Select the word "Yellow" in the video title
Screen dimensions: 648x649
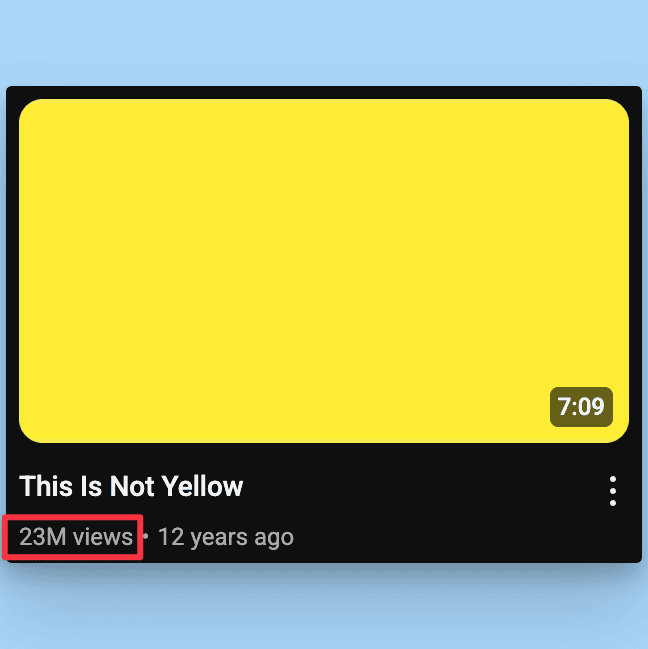[202, 486]
